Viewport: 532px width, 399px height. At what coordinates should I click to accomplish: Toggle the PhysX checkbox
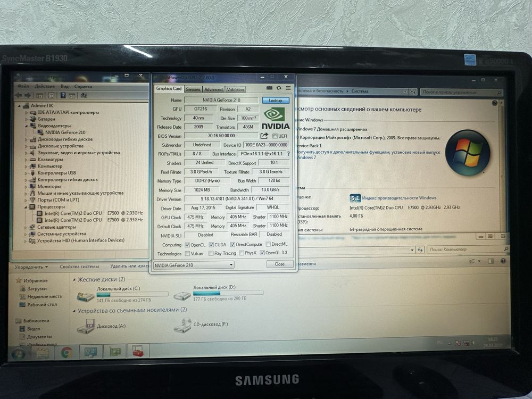[x=242, y=253]
